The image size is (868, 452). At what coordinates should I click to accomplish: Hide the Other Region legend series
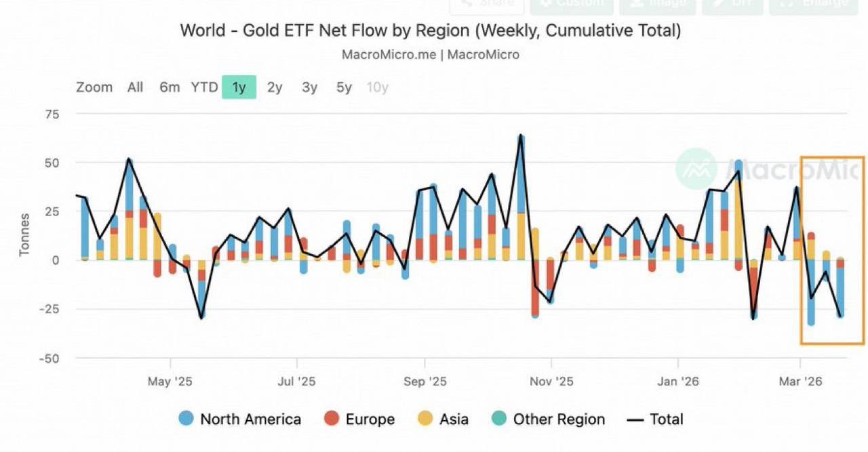[548, 419]
